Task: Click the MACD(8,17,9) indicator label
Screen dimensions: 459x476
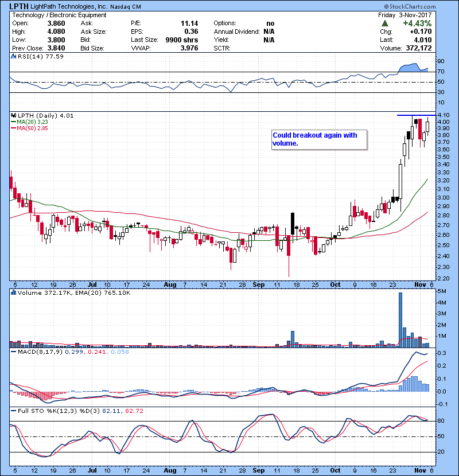Action: pyautogui.click(x=40, y=352)
